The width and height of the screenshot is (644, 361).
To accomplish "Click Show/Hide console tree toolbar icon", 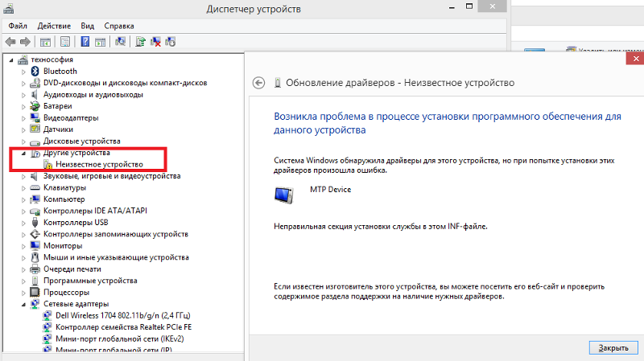I will [x=45, y=42].
